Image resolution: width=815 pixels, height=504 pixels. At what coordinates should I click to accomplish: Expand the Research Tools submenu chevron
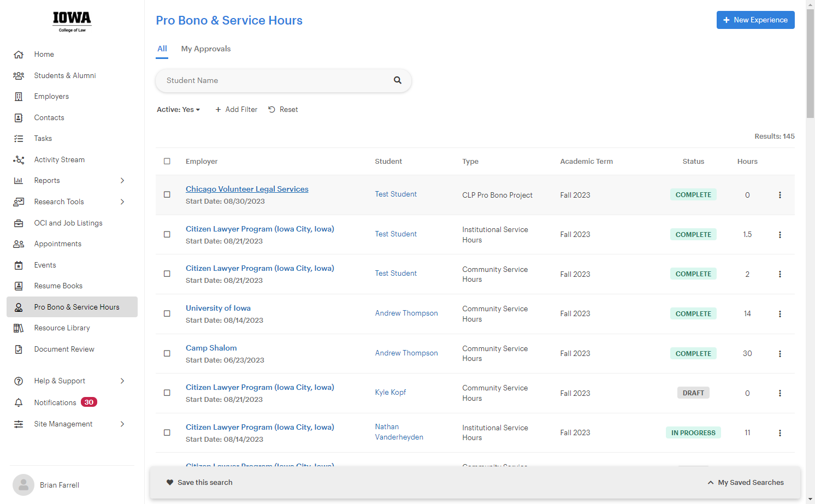(x=122, y=202)
